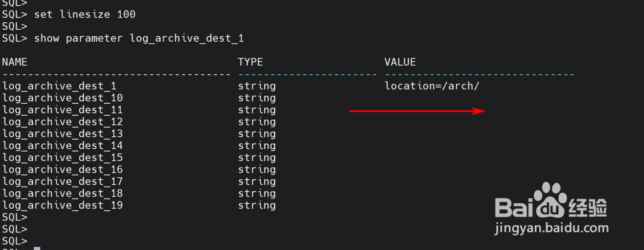The width and height of the screenshot is (644, 250).
Task: Select the log_archive_dest_12 parameter name
Action: coord(62,122)
